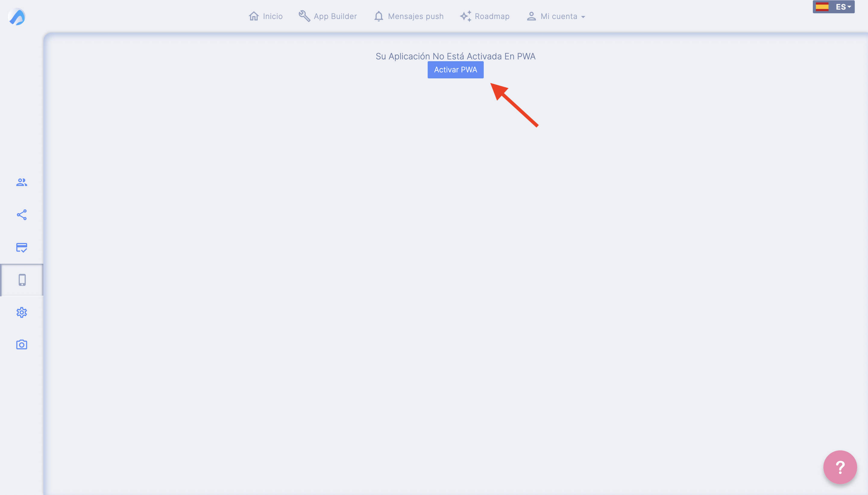Click the home icon beside Inicio
Image resolution: width=868 pixels, height=495 pixels.
click(254, 16)
